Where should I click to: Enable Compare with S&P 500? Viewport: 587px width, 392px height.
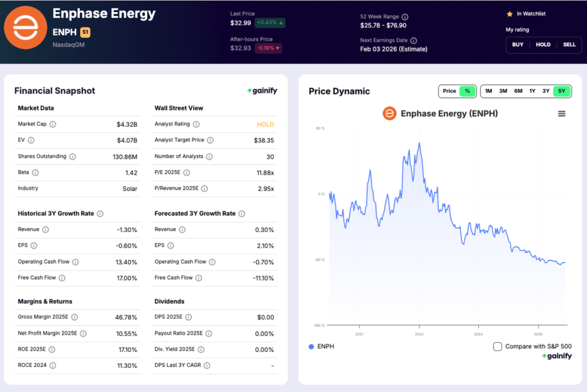click(497, 346)
